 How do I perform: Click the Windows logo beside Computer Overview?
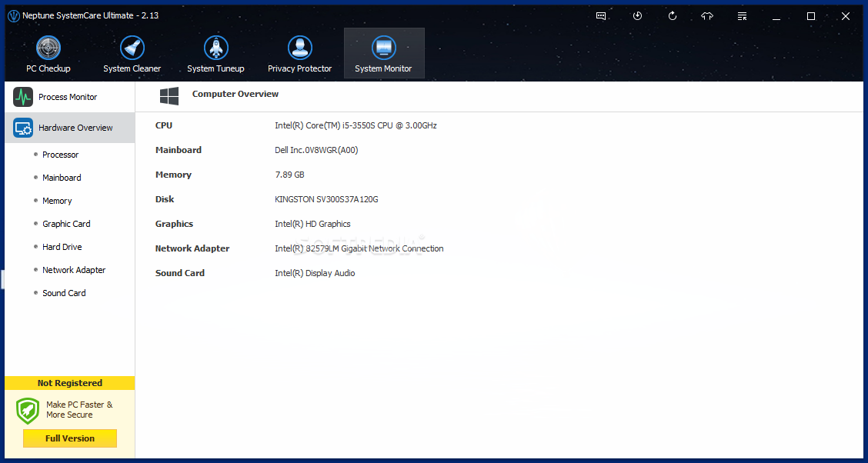pos(169,96)
